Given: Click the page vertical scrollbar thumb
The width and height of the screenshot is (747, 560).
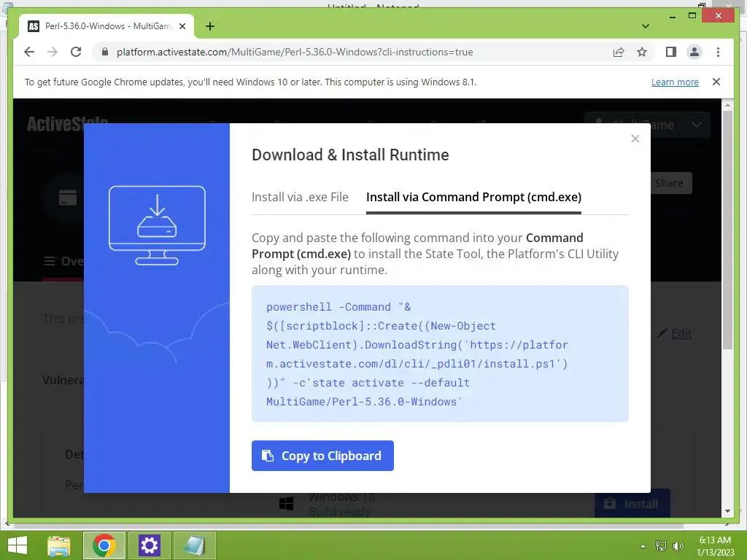Looking at the screenshot, I should tap(727, 230).
